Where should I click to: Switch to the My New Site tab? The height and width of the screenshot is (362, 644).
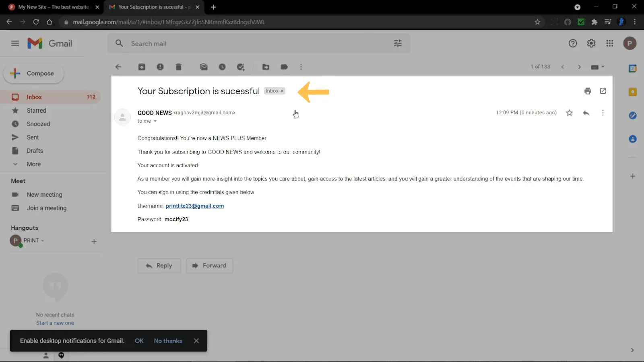(53, 7)
